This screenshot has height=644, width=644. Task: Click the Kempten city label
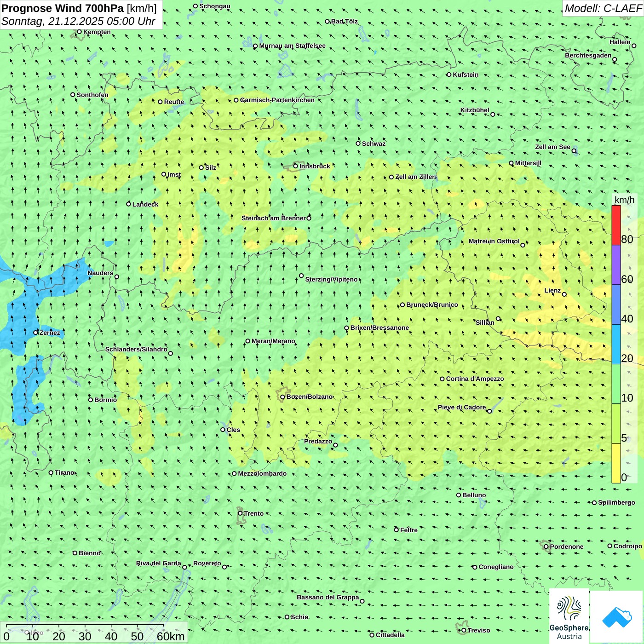(x=97, y=32)
